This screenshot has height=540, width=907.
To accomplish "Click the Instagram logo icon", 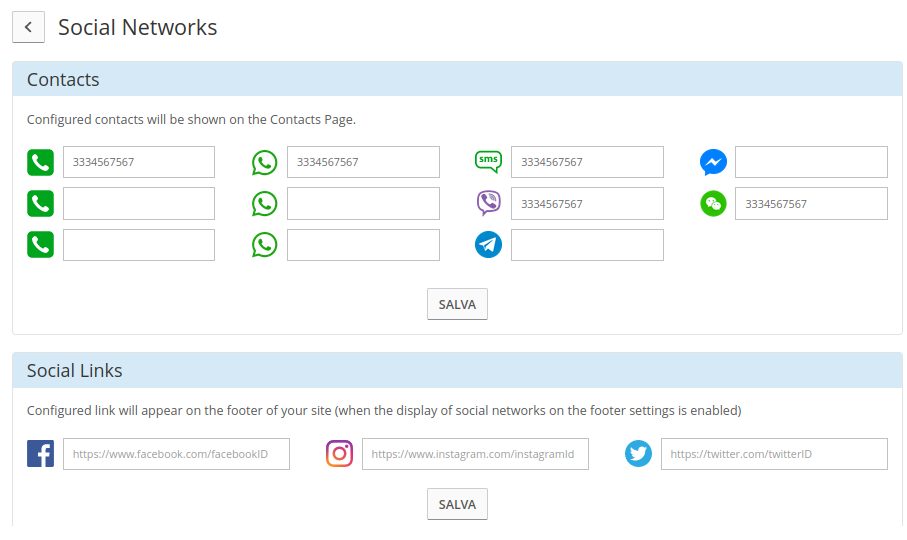I will [x=340, y=454].
